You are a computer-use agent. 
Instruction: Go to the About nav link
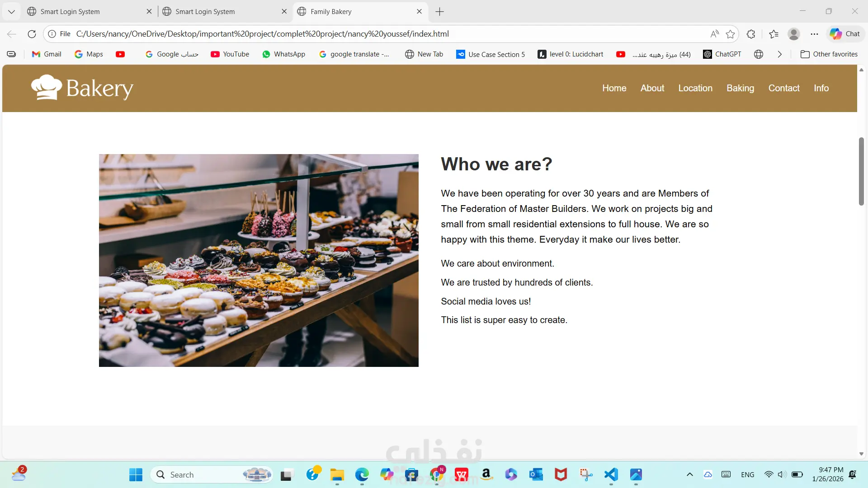pos(652,88)
